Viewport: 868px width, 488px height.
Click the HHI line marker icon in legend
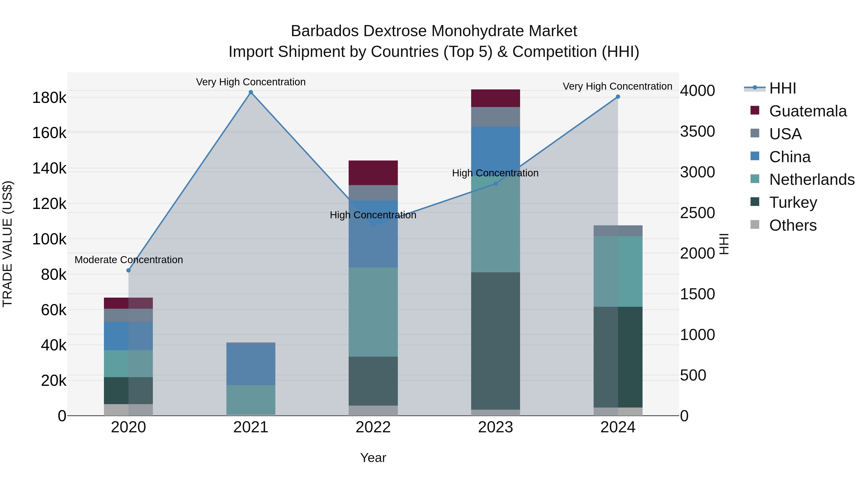click(755, 88)
